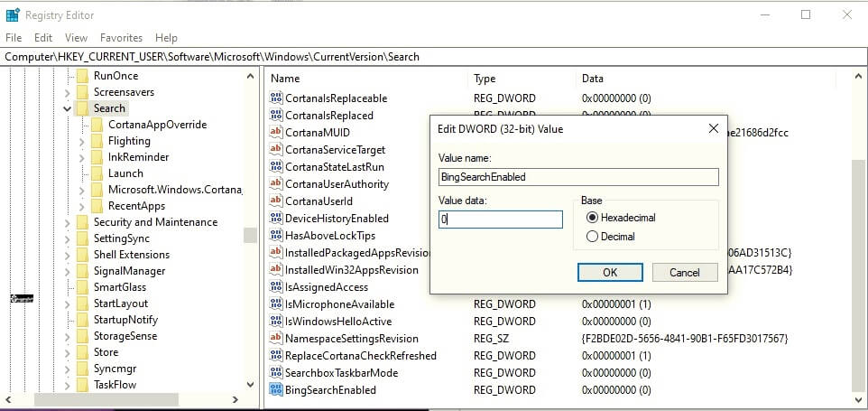This screenshot has width=868, height=411.
Task: Click the DWORD icon beside IsMicrophoneAvailable
Action: click(x=276, y=304)
